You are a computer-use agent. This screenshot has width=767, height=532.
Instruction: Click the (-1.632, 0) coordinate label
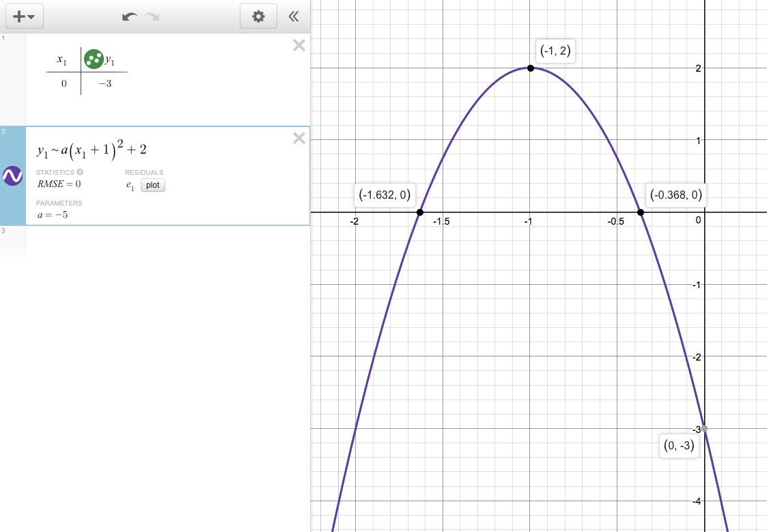385,195
